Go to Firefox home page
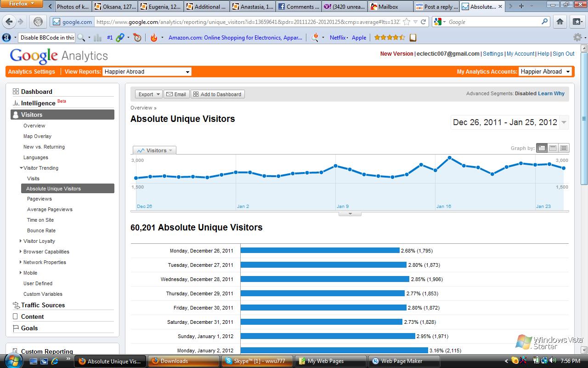Screen dimensions: 588x368 click(560, 22)
